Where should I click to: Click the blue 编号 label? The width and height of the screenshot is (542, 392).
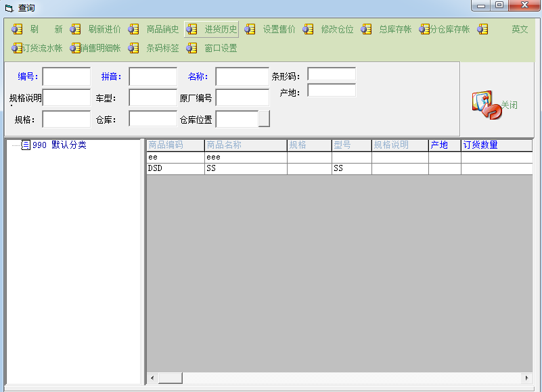click(28, 76)
